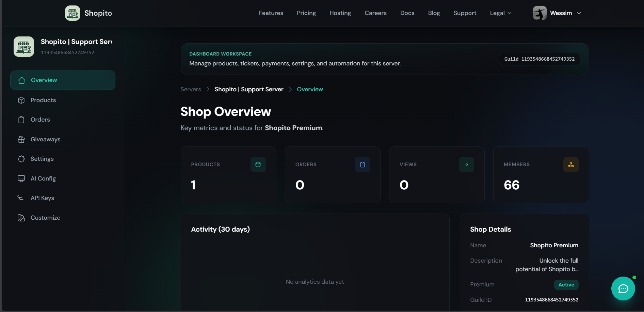Click the Shopito storefront logo icon
This screenshot has height=312, width=644.
pos(73,13)
